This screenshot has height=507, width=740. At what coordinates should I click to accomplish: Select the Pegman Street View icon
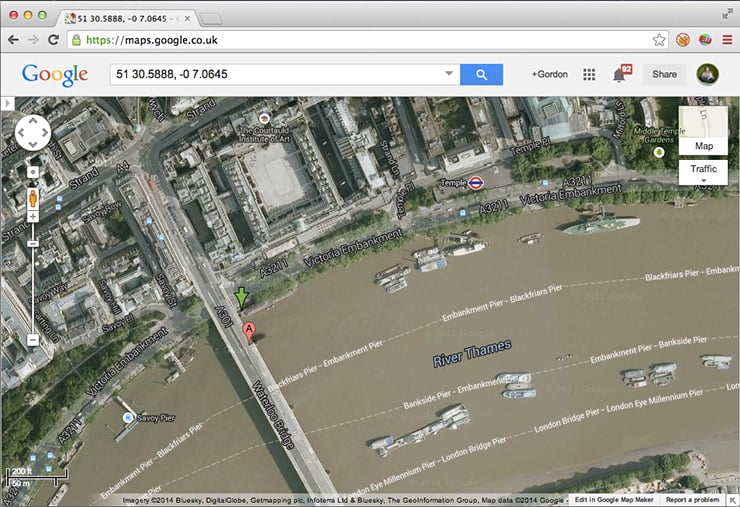[x=33, y=192]
